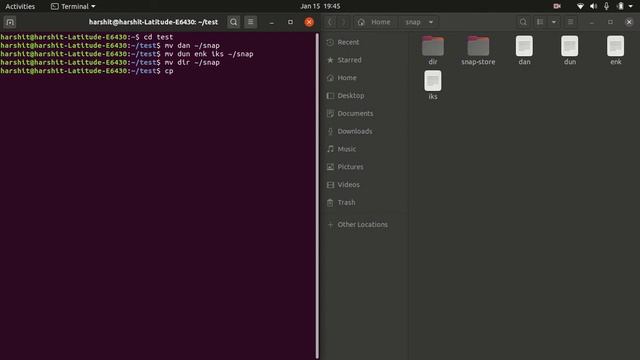Viewport: 640px width, 360px height.
Task: Go forward in Files window
Action: point(343,22)
